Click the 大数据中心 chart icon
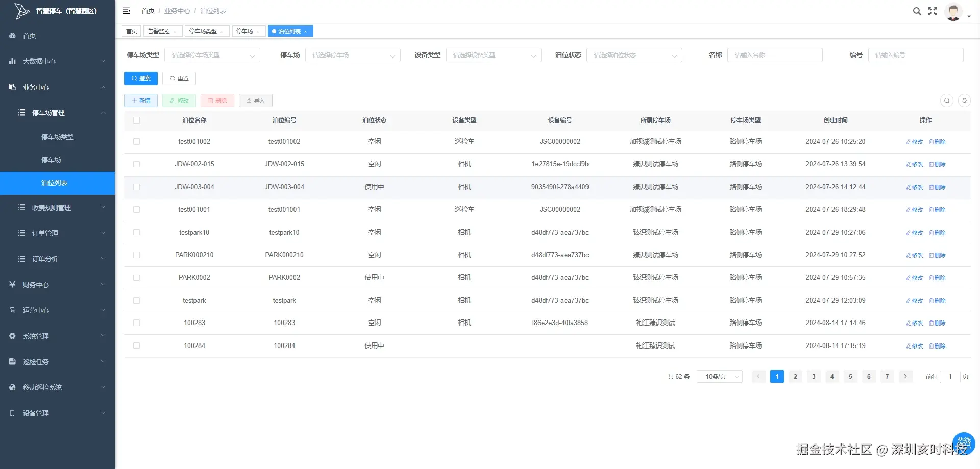This screenshot has width=980, height=469. click(12, 61)
